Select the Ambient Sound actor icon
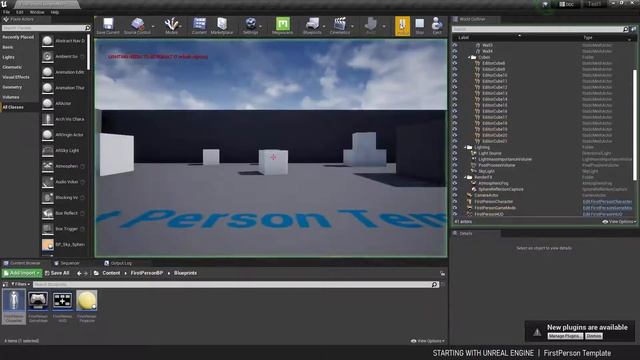 [x=47, y=56]
